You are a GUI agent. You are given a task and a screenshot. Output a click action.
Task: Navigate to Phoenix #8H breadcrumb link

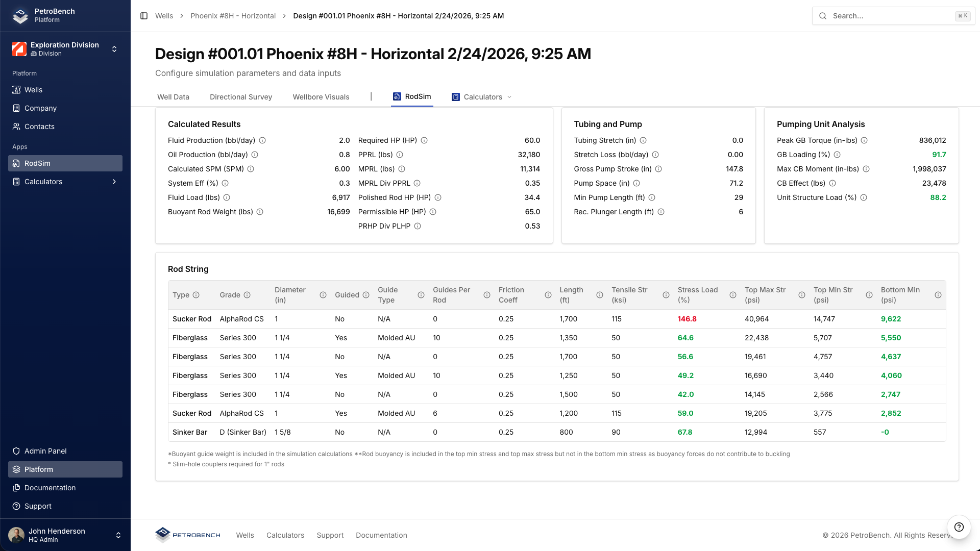[233, 16]
